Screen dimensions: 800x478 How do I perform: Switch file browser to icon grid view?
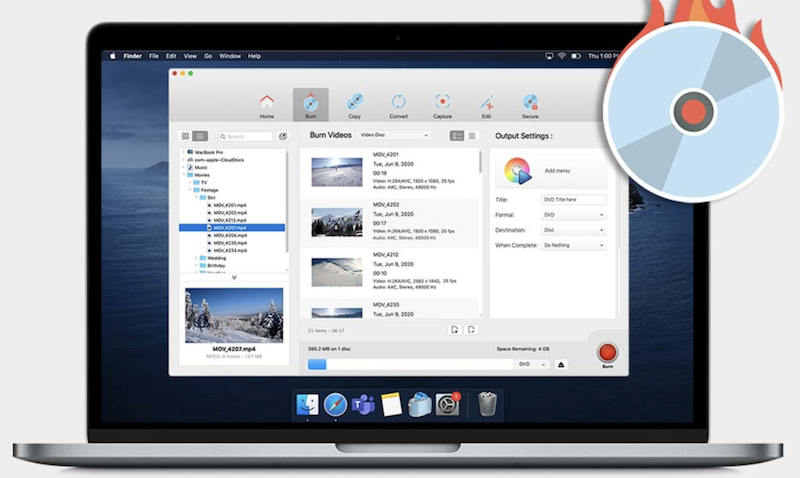pos(186,136)
